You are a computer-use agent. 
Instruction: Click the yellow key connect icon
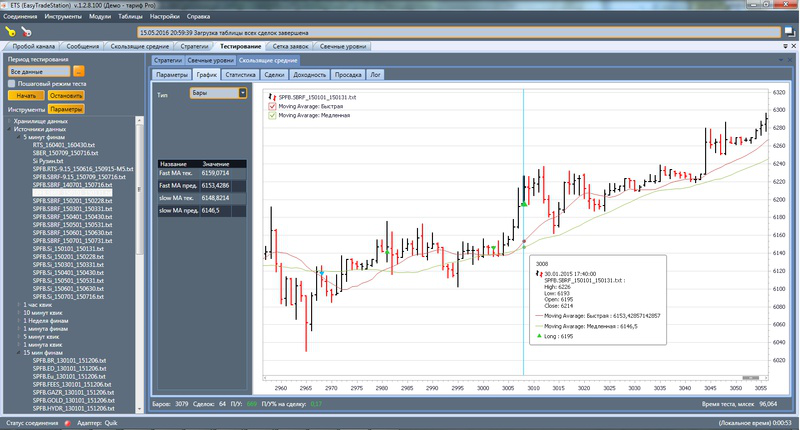pos(9,32)
